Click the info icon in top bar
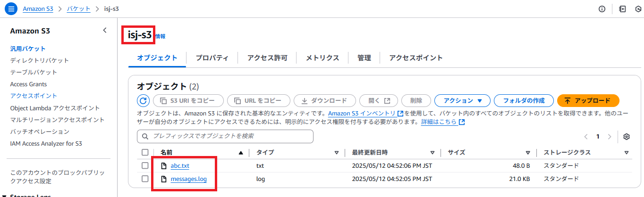644x197 pixels. (602, 8)
